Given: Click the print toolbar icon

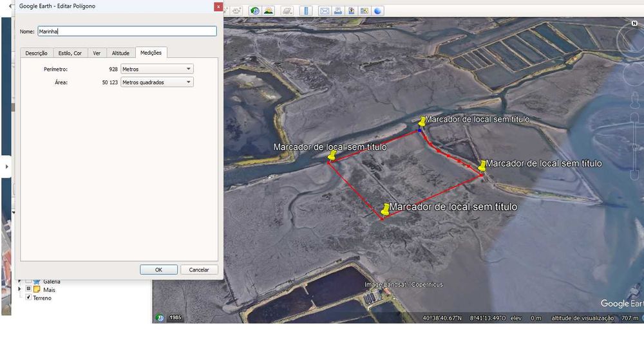Looking at the screenshot, I should pos(338,11).
